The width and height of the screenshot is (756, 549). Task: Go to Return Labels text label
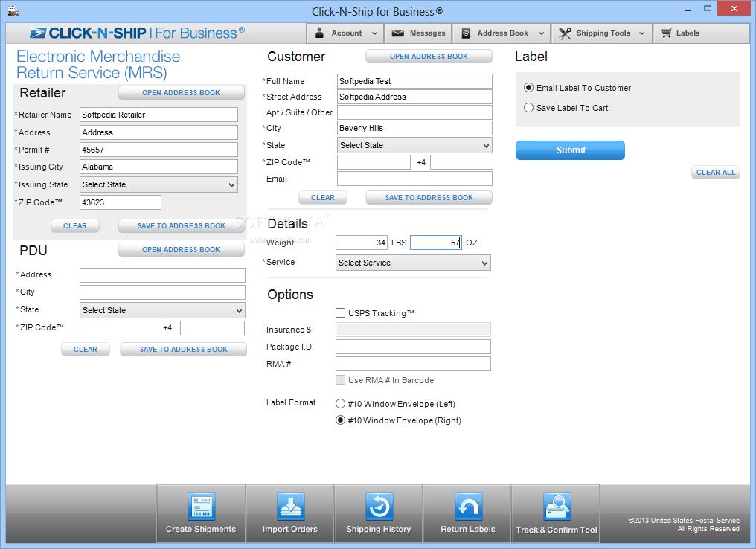tap(468, 529)
